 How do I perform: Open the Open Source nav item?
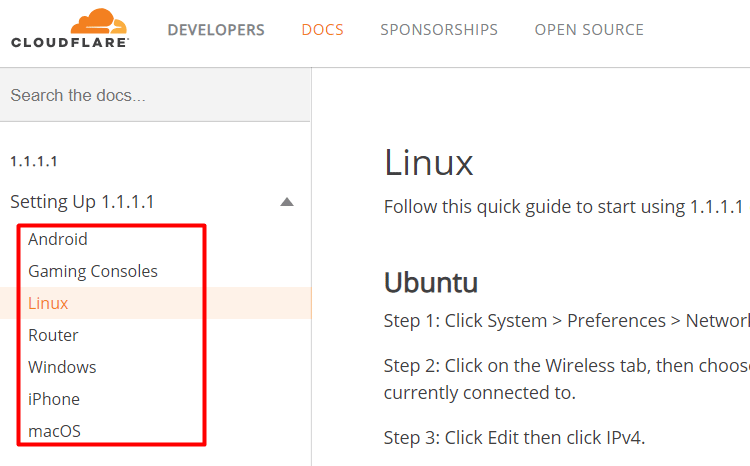pos(589,30)
